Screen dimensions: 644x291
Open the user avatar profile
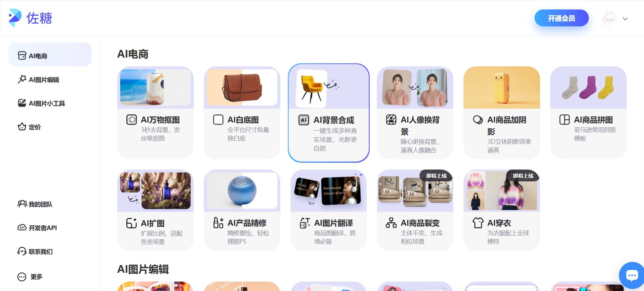point(609,19)
